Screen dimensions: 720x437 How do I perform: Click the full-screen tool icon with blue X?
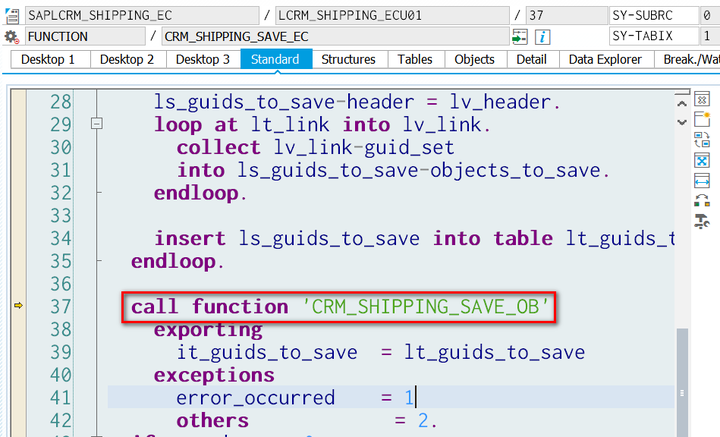pyautogui.click(x=702, y=161)
